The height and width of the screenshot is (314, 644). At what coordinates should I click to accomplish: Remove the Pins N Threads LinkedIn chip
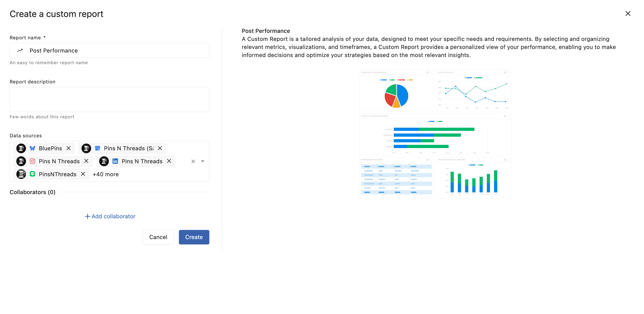(x=169, y=161)
